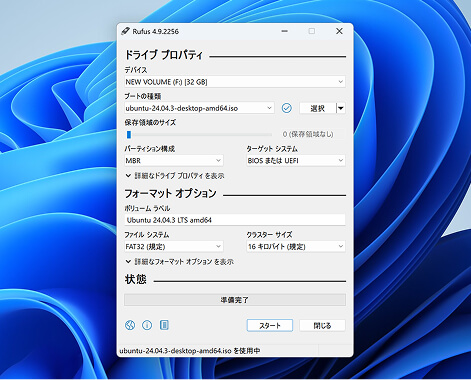Viewport: 471px width, 380px height.
Task: Minimize the Rufus window
Action: click(x=285, y=31)
